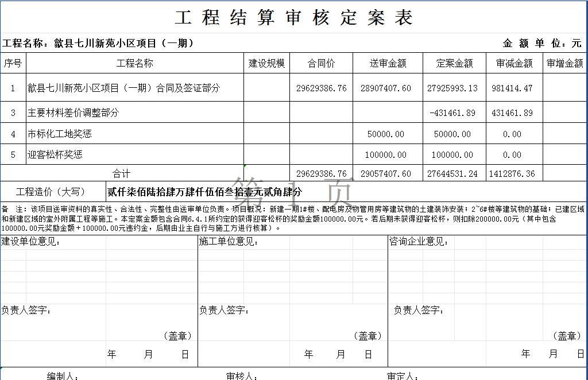Viewport: 588px width, 380px height.
Task: Select the 定案金额 column header
Action: (454, 63)
